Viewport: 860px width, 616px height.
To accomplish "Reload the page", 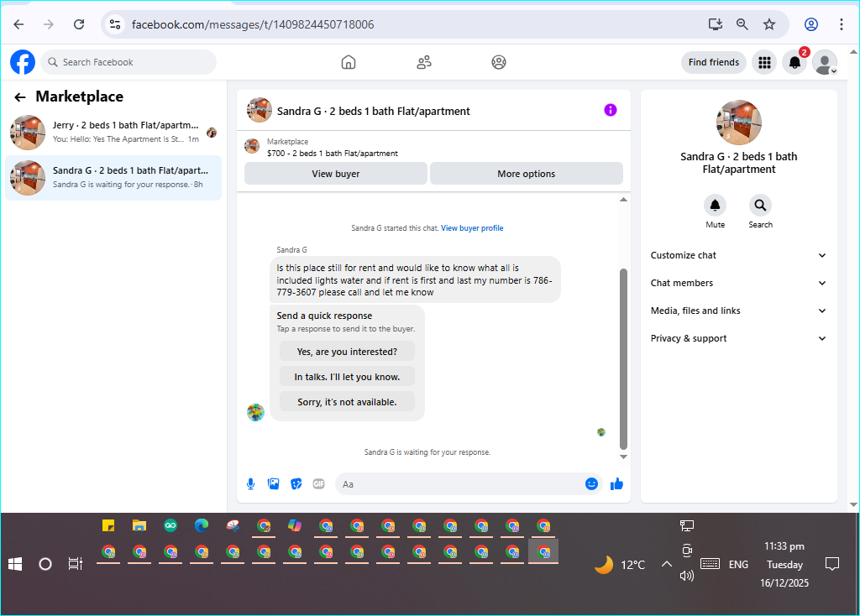I will point(79,24).
